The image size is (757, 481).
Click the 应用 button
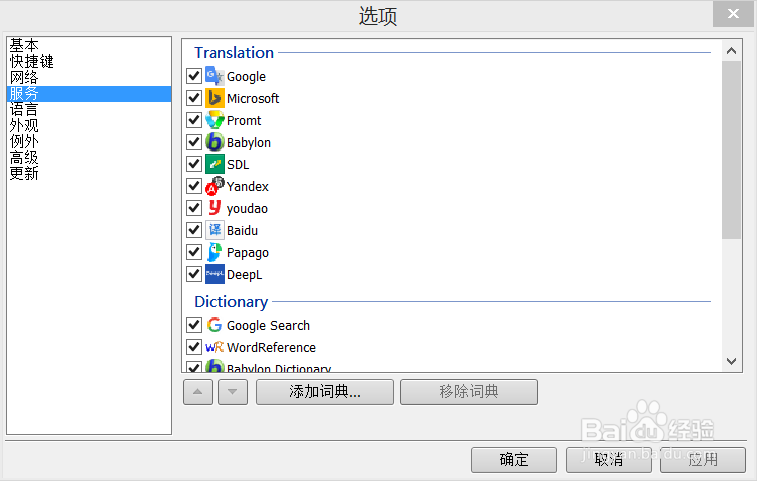703,460
